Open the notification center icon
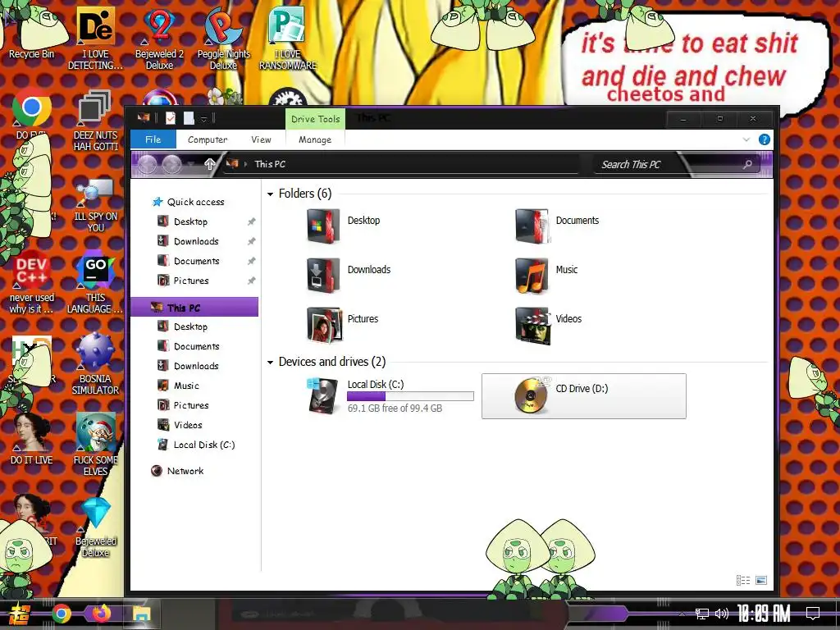The image size is (840, 630). (x=813, y=613)
